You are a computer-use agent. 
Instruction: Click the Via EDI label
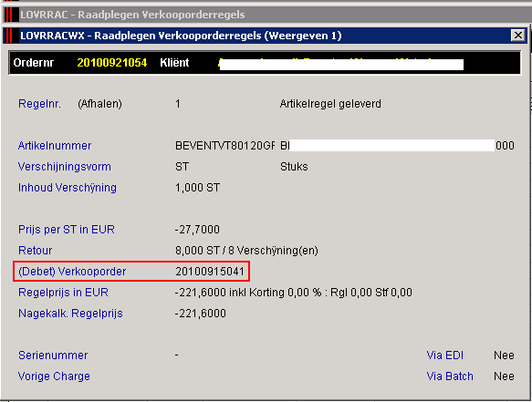coord(444,356)
